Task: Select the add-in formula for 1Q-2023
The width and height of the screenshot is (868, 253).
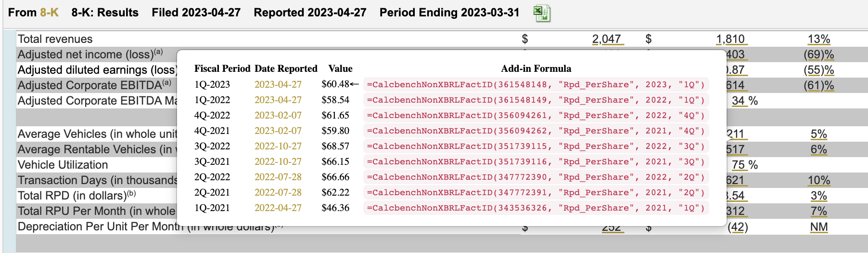Action: pos(536,84)
